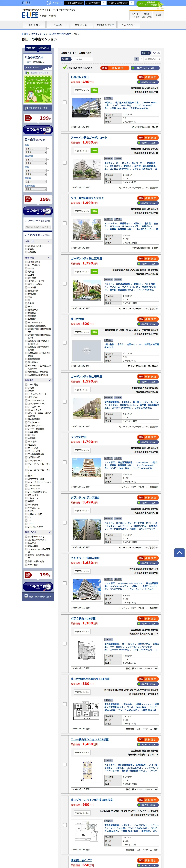This screenshot has width=186, height=868.
Task: Open the グランドレジデンス狭山 listing link
Action: point(85,497)
